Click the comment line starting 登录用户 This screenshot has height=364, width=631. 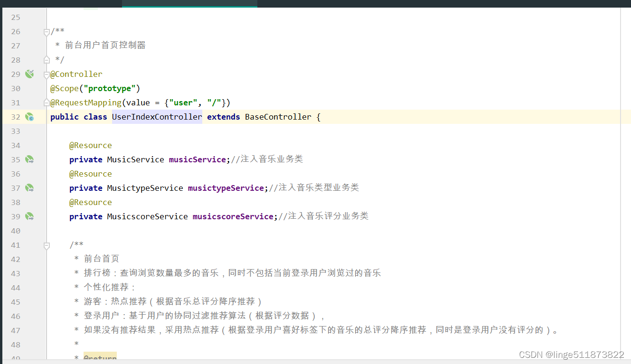click(x=205, y=316)
